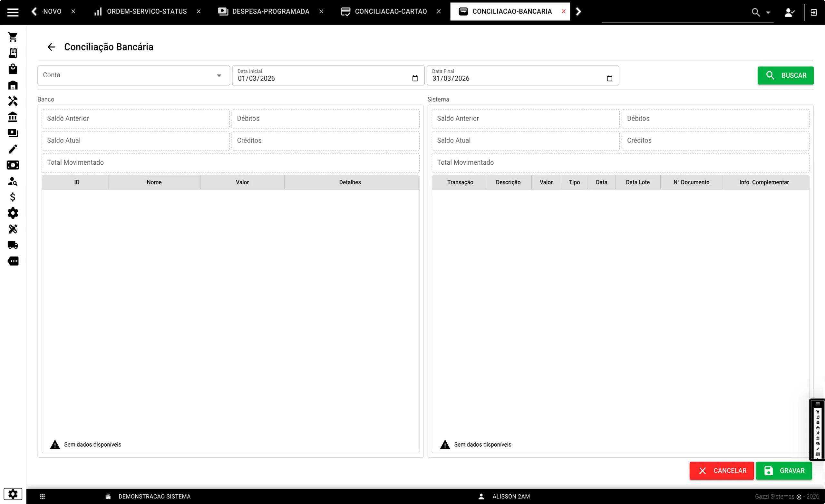Open the person search sidebar icon
The image size is (825, 504).
pyautogui.click(x=13, y=181)
